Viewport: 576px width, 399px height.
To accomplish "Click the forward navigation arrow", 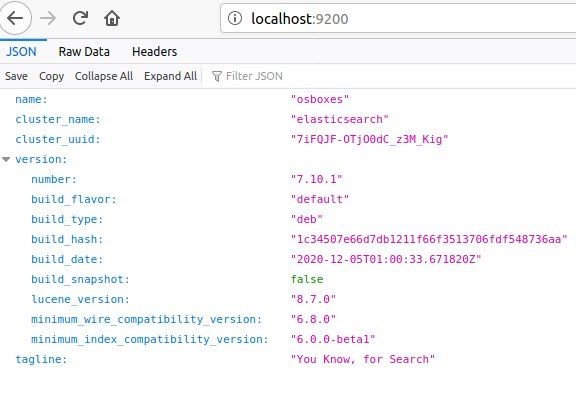I will pos(48,18).
